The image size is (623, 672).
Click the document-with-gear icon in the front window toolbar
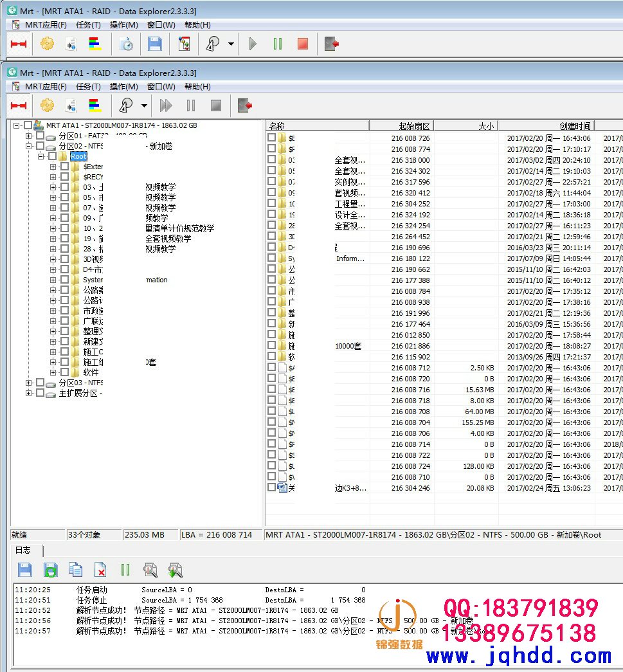(71, 105)
